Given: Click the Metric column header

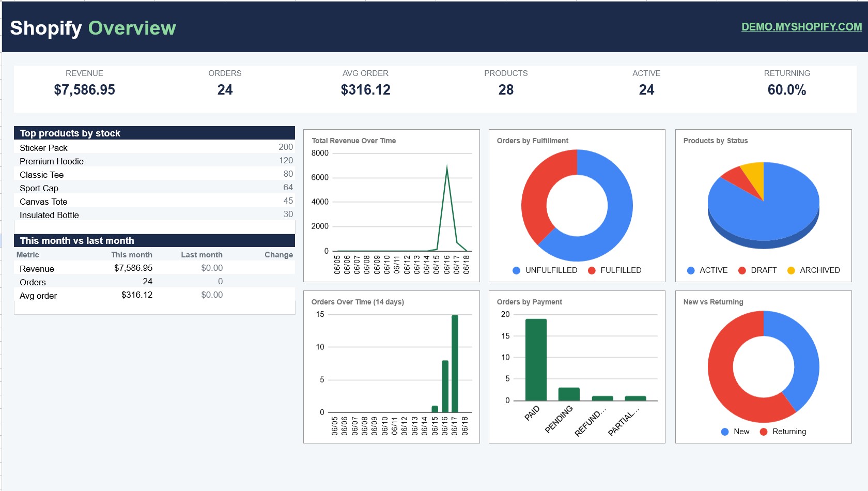Looking at the screenshot, I should [28, 255].
